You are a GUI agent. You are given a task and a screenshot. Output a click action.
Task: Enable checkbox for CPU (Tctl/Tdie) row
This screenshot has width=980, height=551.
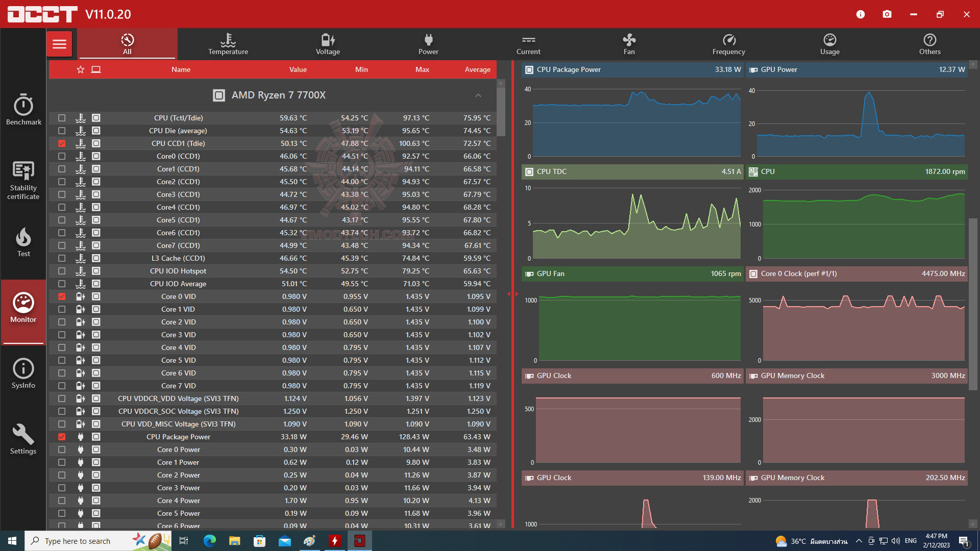pyautogui.click(x=62, y=118)
